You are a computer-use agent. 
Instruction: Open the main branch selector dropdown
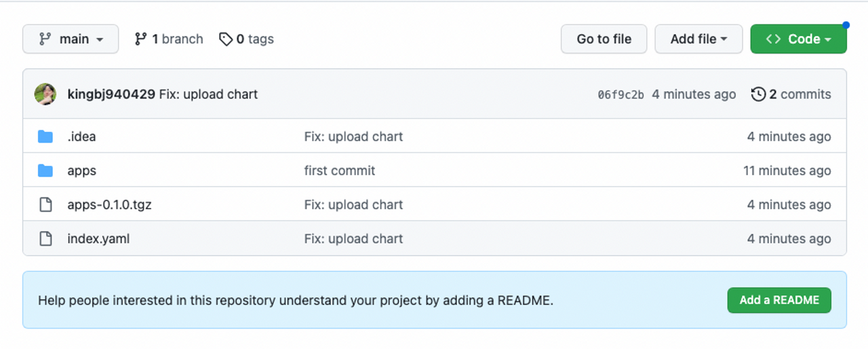click(x=71, y=39)
